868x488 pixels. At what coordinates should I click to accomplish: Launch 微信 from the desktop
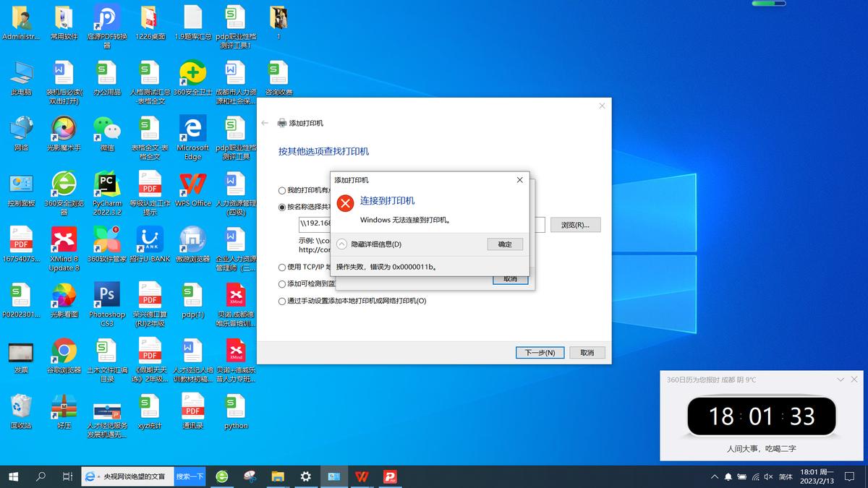pos(107,134)
